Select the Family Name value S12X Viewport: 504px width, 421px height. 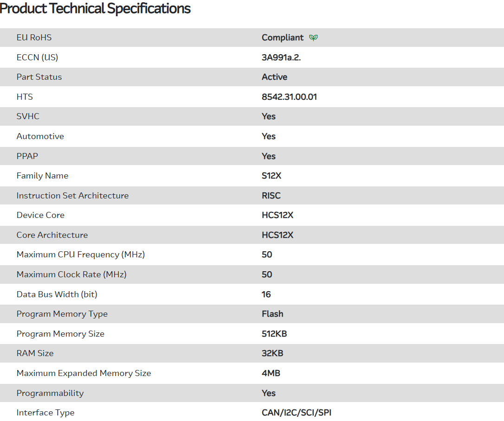coord(271,176)
